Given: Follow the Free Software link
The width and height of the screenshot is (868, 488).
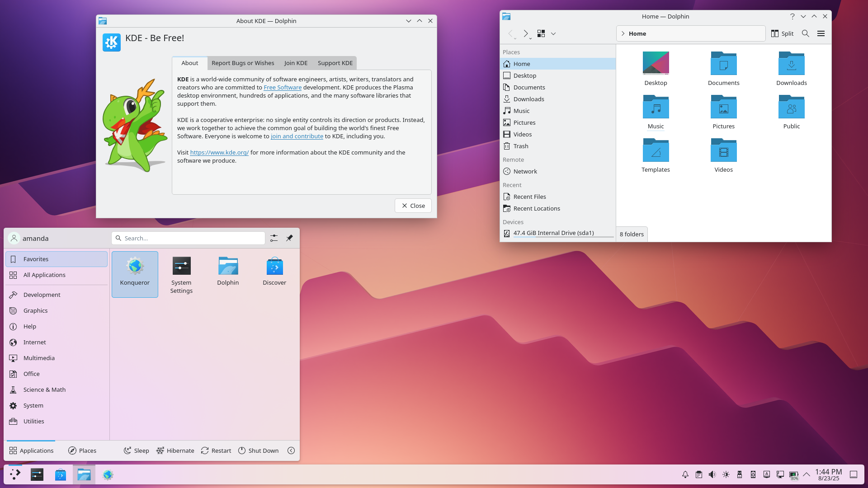Looking at the screenshot, I should (283, 87).
